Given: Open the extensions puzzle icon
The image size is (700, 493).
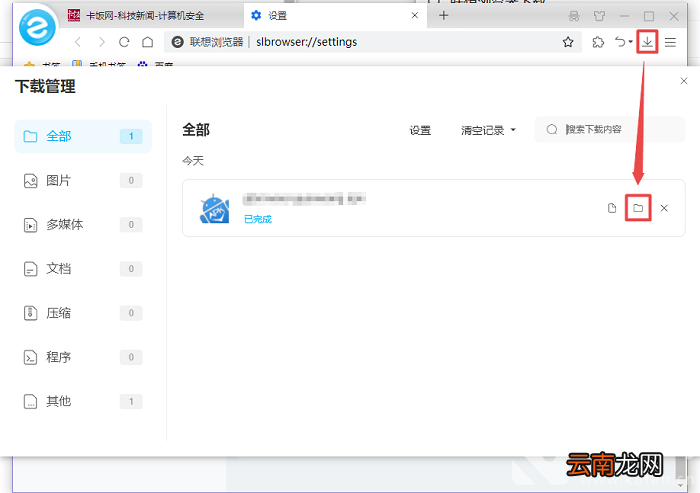Looking at the screenshot, I should tap(598, 42).
